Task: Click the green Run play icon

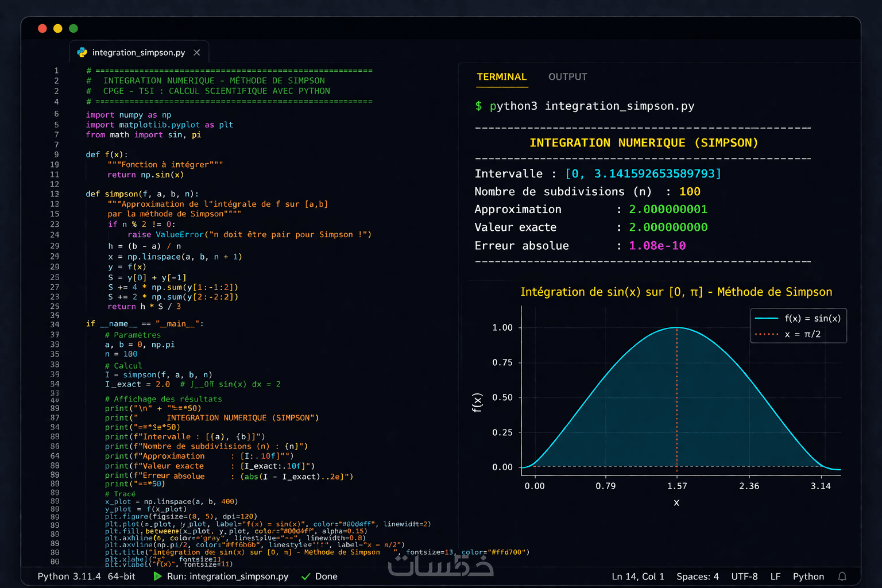Action: click(157, 576)
